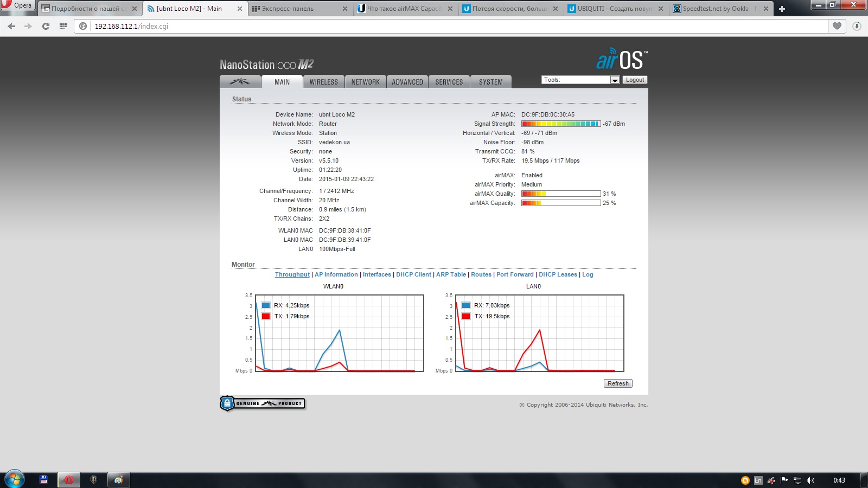Viewport: 868px width, 488px height.
Task: Open the NETWORK tab
Action: pyautogui.click(x=365, y=82)
